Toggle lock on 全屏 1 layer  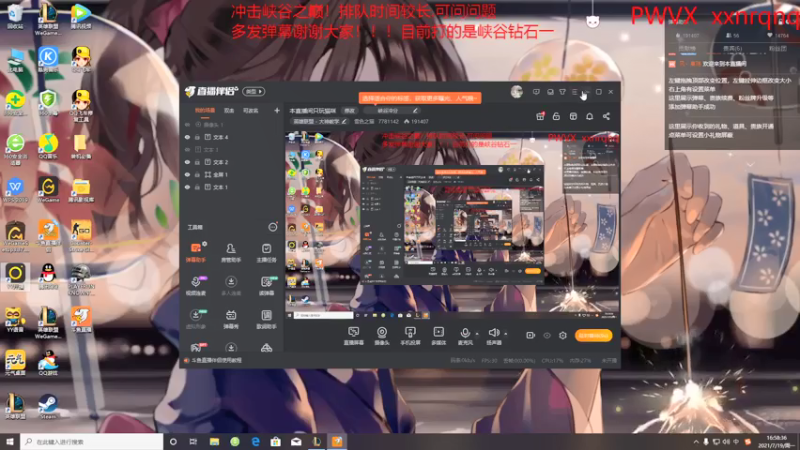click(x=197, y=174)
